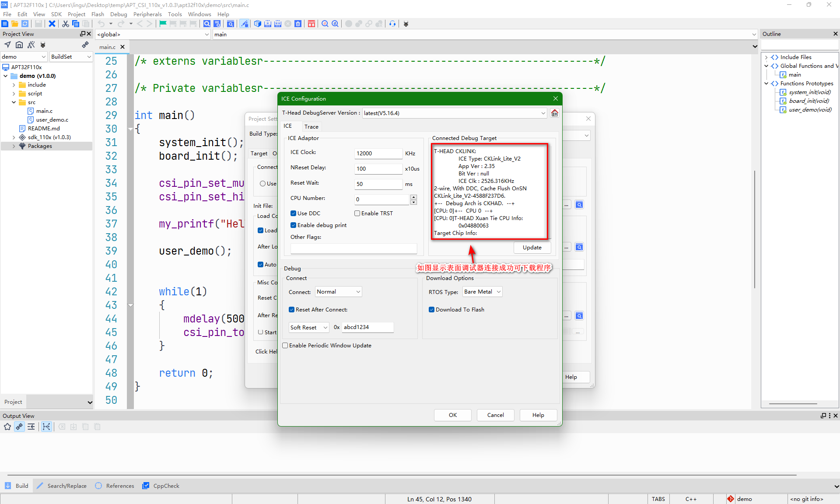Open the RTOS Type 'Bare Metal' dropdown
This screenshot has height=504, width=840.
click(483, 292)
